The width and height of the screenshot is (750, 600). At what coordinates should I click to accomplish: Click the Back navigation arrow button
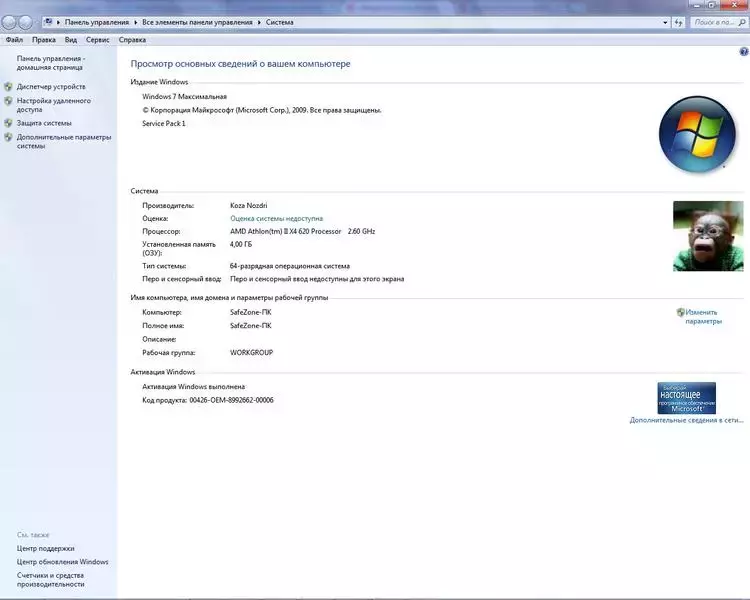pyautogui.click(x=9, y=22)
